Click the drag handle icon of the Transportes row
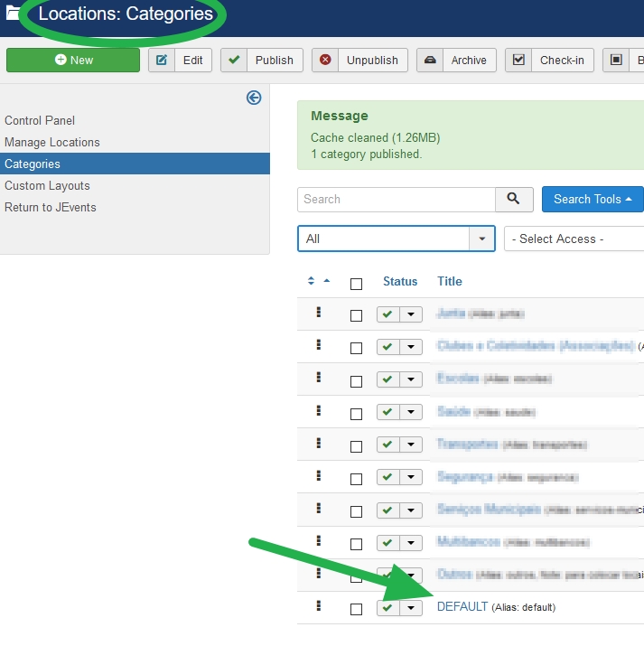Screen dimensions: 644x646 point(318,443)
